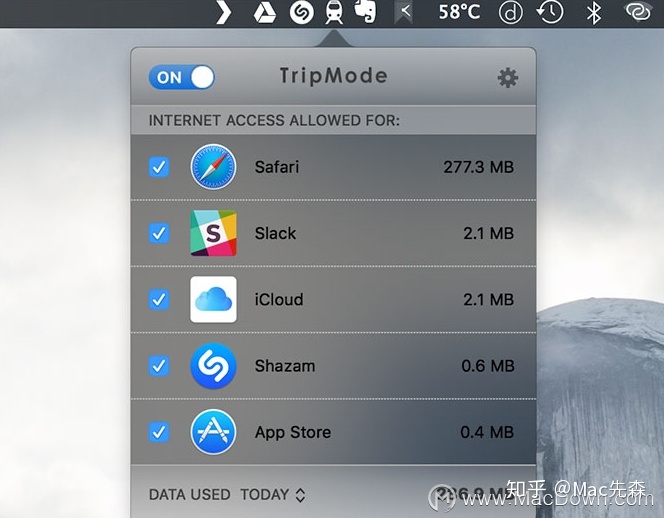Click the Safari compass icon
This screenshot has width=664, height=518.
pyautogui.click(x=213, y=167)
